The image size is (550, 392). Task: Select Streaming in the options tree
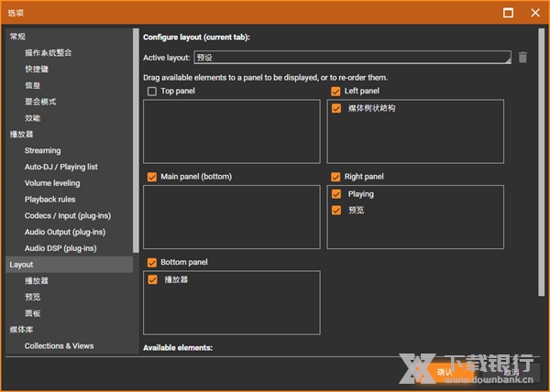[x=42, y=150]
